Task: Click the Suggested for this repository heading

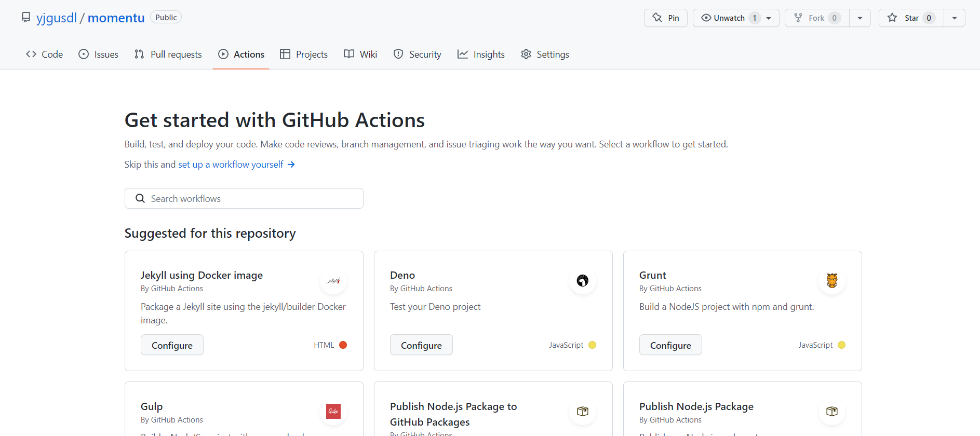Action: click(210, 234)
